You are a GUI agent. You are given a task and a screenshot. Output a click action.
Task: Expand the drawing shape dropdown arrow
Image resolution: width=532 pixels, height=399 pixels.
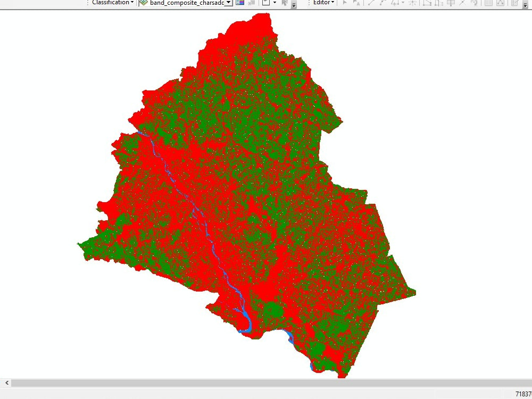click(275, 3)
